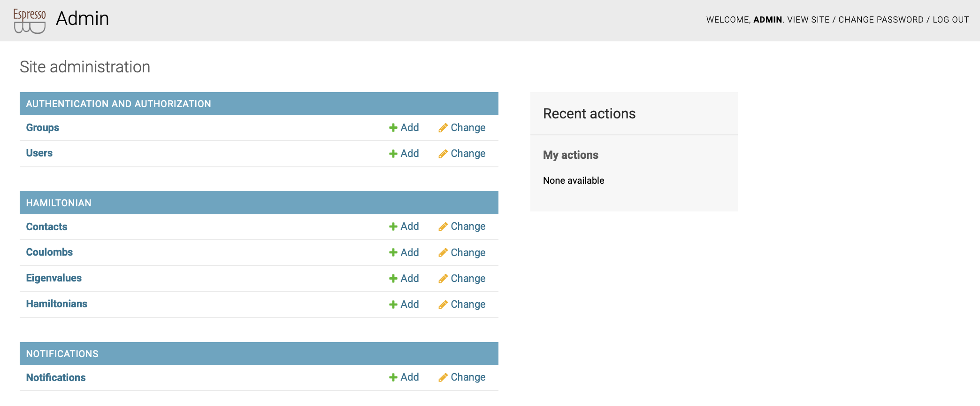
Task: Open the Groups model list
Action: [43, 128]
